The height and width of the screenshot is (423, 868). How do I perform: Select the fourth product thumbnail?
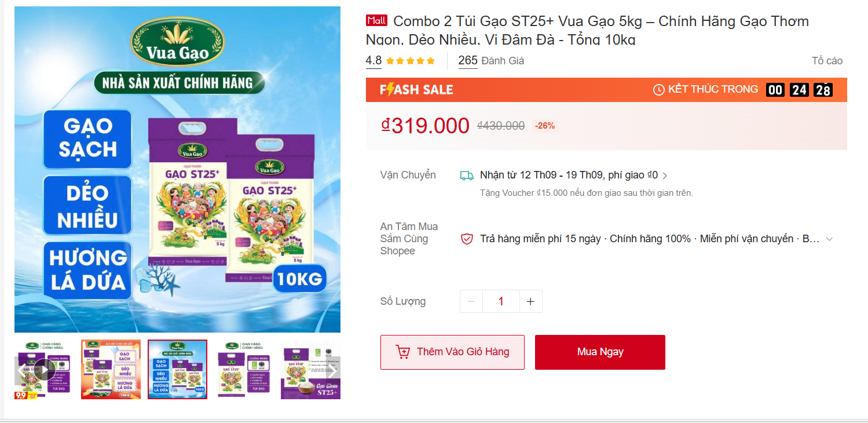coord(244,369)
